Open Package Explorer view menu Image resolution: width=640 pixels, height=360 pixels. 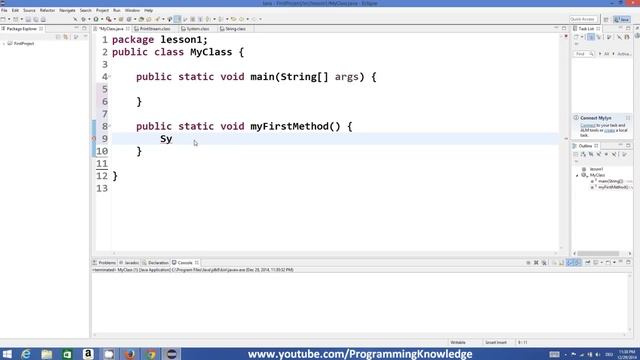(x=86, y=36)
